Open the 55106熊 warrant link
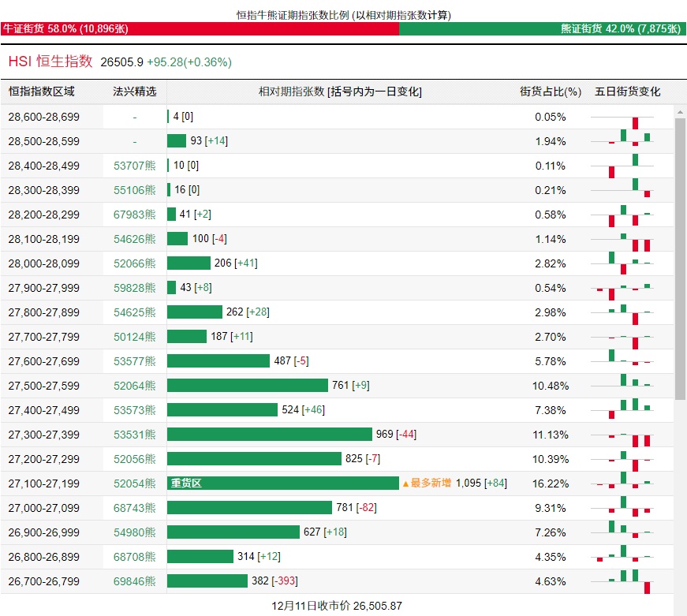The height and width of the screenshot is (616, 687). (134, 190)
